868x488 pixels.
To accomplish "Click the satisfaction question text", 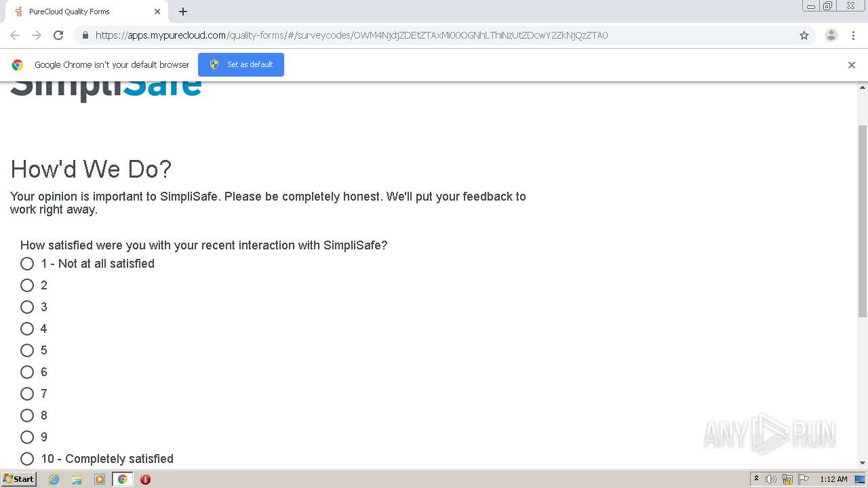I will click(x=204, y=245).
